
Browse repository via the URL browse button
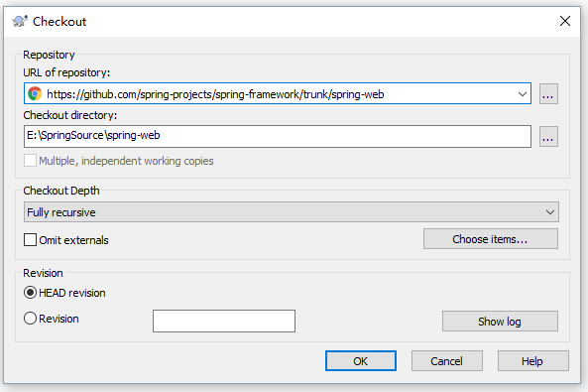pos(548,93)
